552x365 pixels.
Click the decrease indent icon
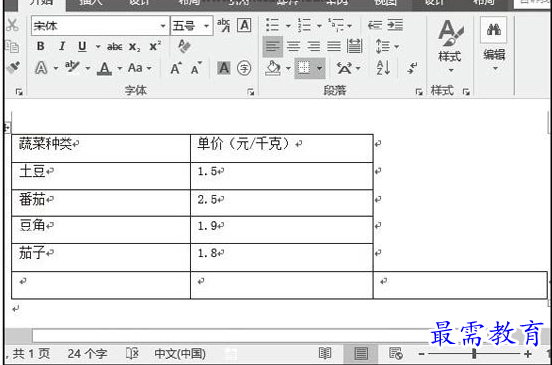pyautogui.click(x=375, y=25)
